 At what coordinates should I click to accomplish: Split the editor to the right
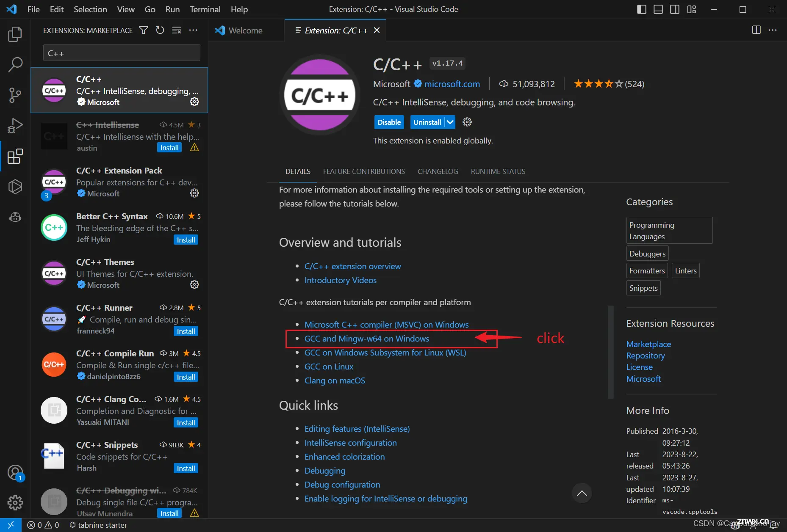(x=756, y=30)
